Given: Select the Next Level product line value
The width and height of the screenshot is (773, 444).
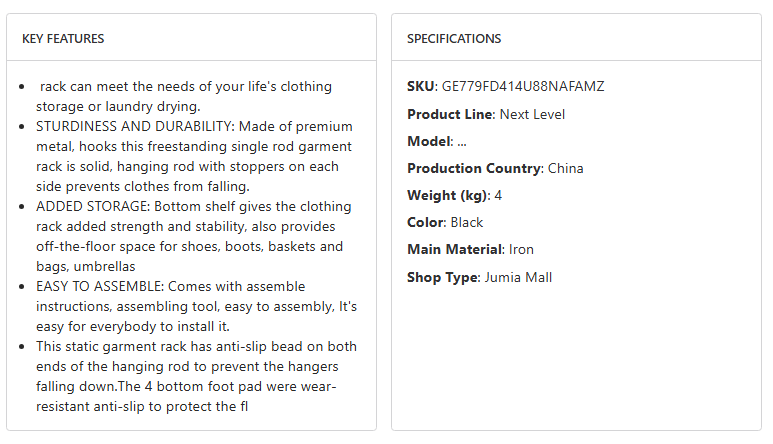Looking at the screenshot, I should coord(532,114).
